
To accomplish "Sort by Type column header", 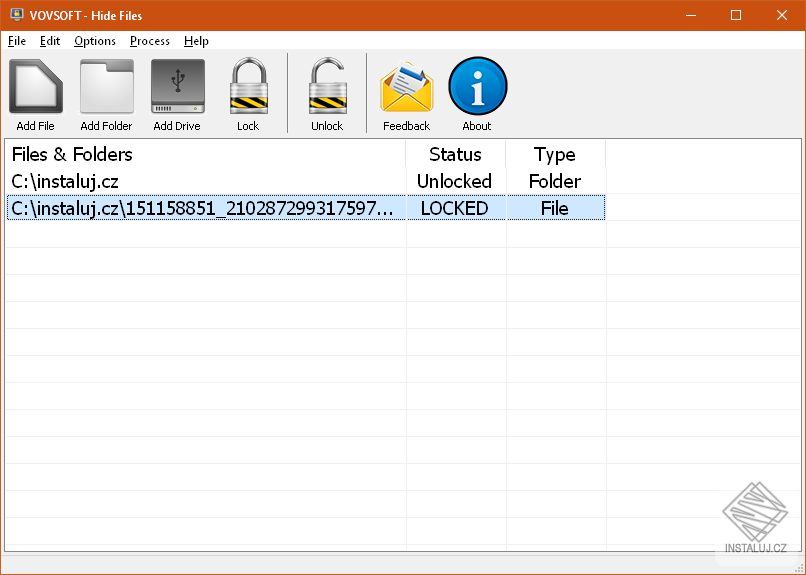I will (555, 154).
